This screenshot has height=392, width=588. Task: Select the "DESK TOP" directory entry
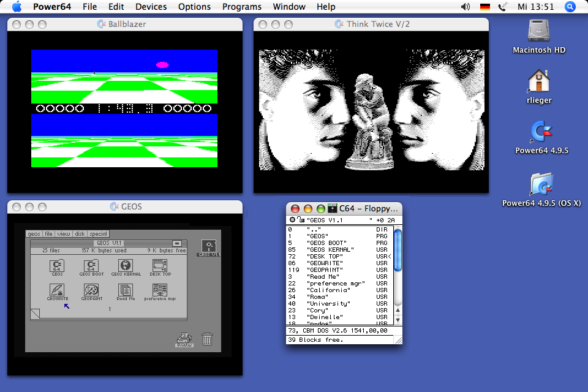(340, 256)
